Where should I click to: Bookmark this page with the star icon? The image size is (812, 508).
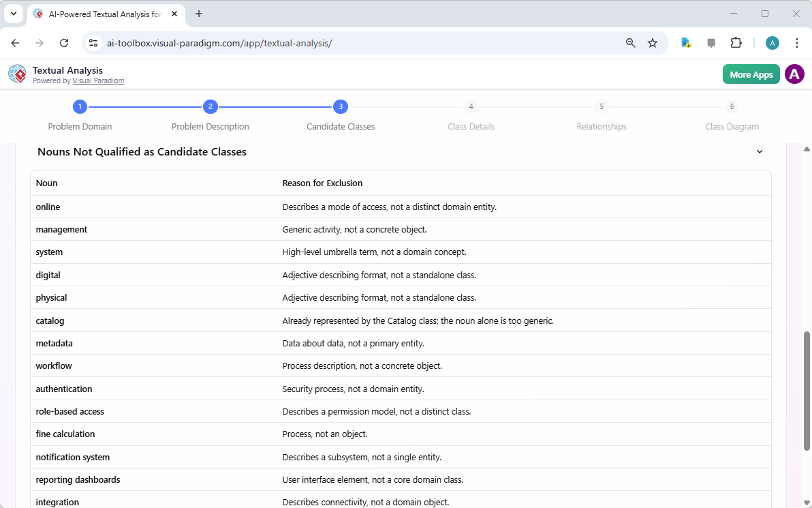point(653,42)
